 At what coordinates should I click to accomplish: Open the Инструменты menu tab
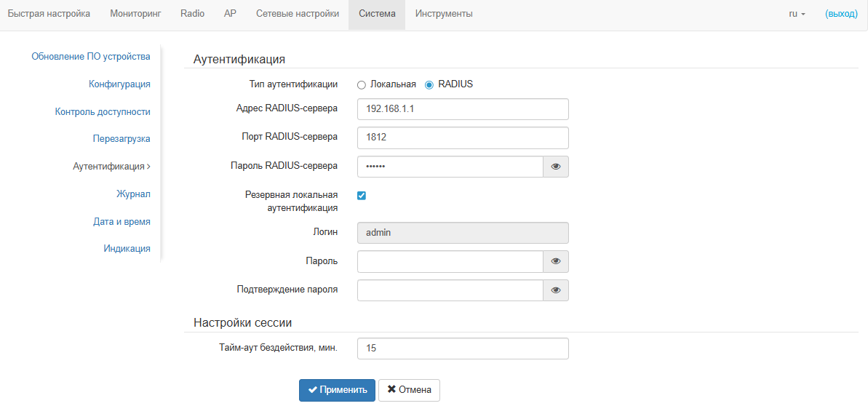[444, 14]
